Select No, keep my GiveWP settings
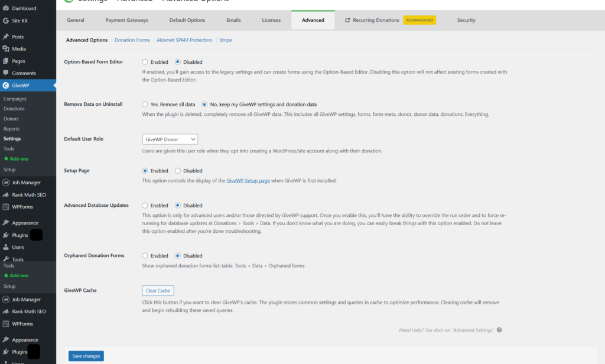The width and height of the screenshot is (605, 364). tap(204, 104)
